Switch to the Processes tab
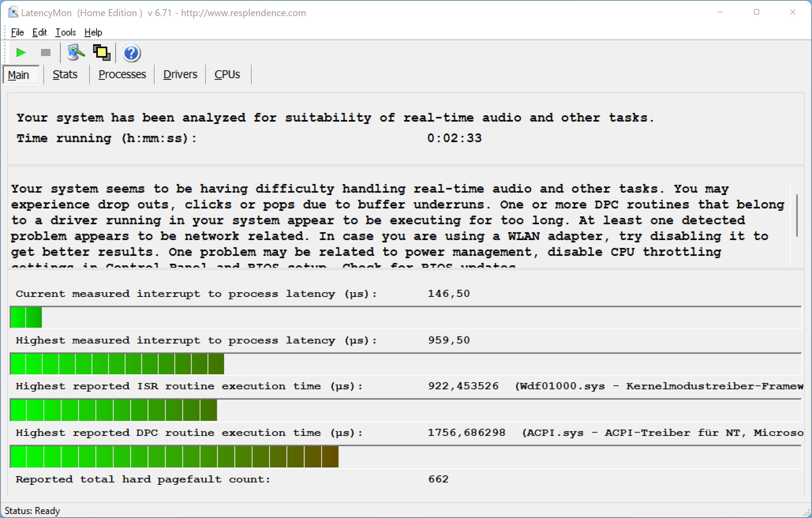 click(x=122, y=75)
